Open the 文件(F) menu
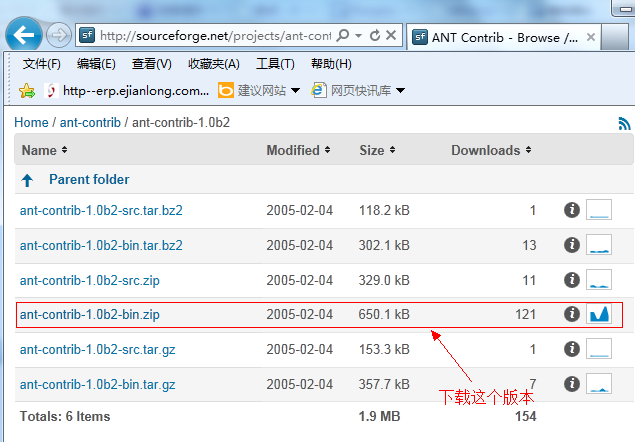The image size is (635, 442). coord(42,64)
